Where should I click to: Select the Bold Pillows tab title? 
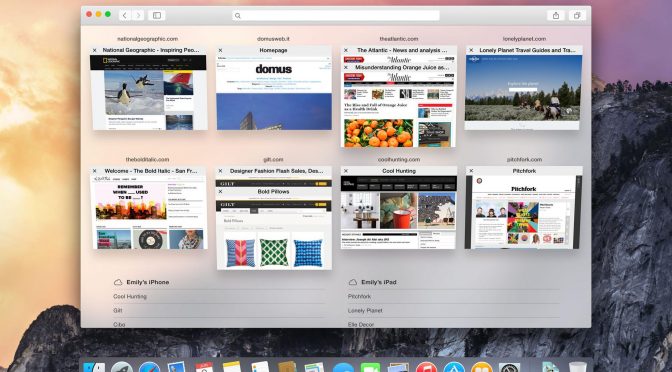(x=273, y=191)
